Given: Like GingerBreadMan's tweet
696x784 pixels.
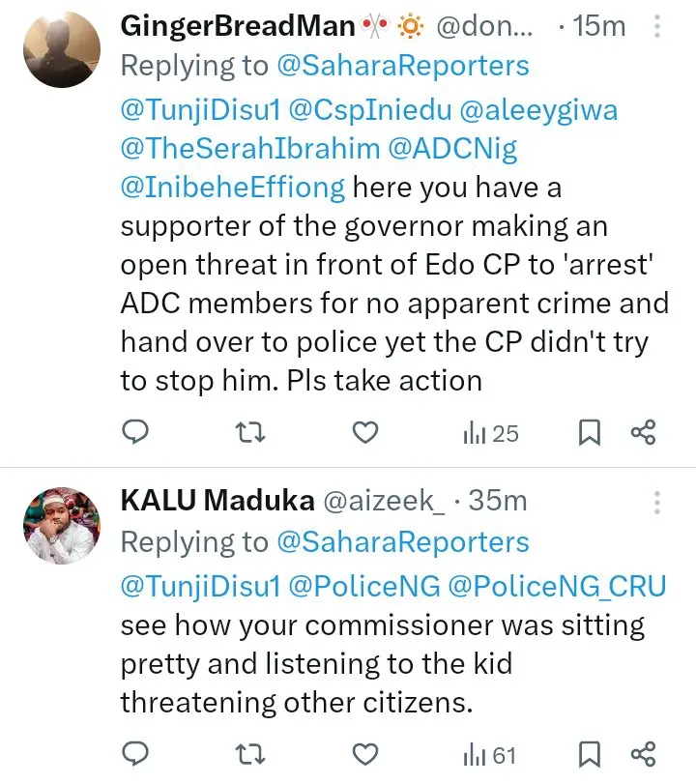Looking at the screenshot, I should [x=363, y=432].
